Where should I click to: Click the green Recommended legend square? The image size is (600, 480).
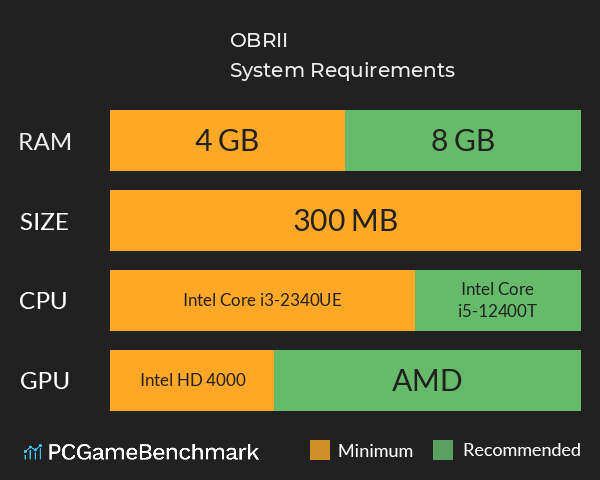(x=444, y=450)
